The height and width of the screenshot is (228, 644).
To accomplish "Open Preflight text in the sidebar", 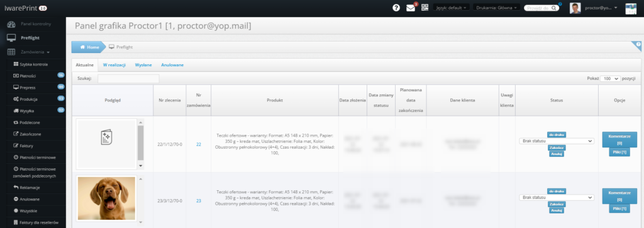I will coord(30,38).
